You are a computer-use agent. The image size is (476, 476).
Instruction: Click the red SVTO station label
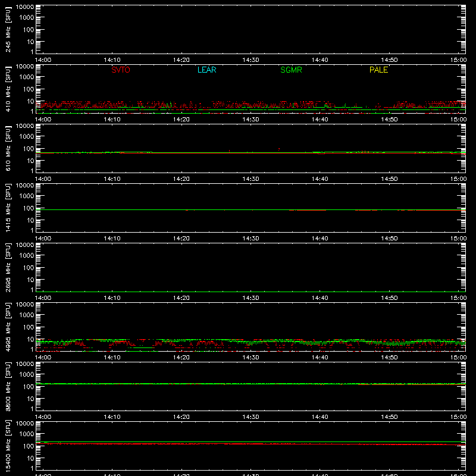(x=121, y=70)
